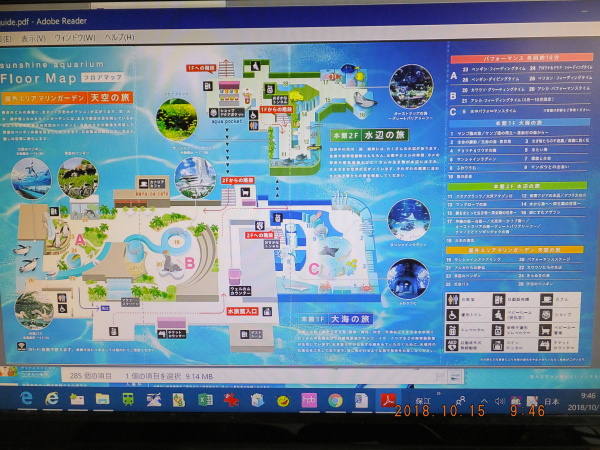Viewport: 600px width, 450px height.
Task: Switch Explorer to large icons view button
Action: pos(455,377)
